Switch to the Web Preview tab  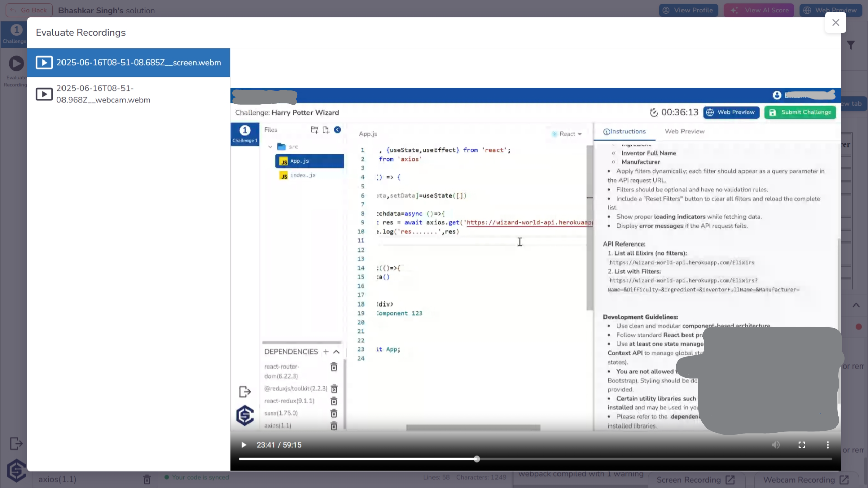click(x=685, y=131)
